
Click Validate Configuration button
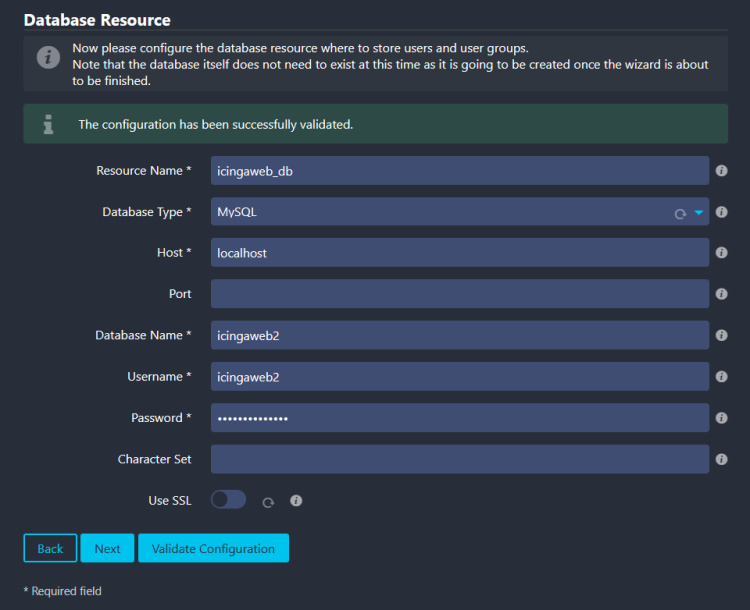[213, 548]
